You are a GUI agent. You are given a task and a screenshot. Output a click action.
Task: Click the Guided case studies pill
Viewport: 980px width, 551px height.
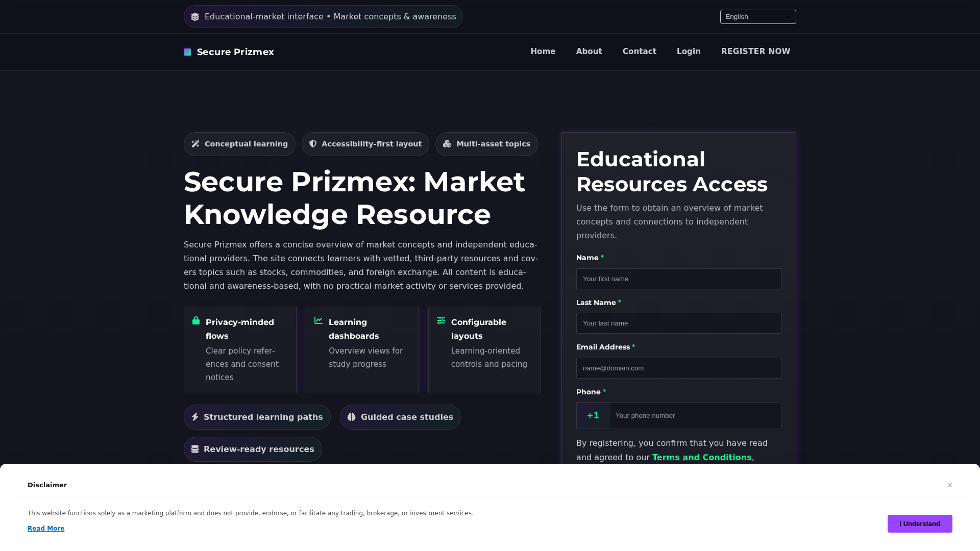click(400, 417)
